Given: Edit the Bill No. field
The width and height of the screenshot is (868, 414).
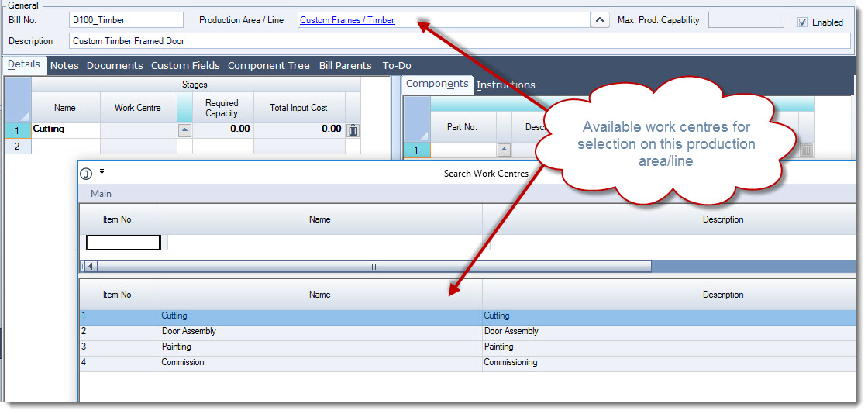Looking at the screenshot, I should [x=126, y=20].
